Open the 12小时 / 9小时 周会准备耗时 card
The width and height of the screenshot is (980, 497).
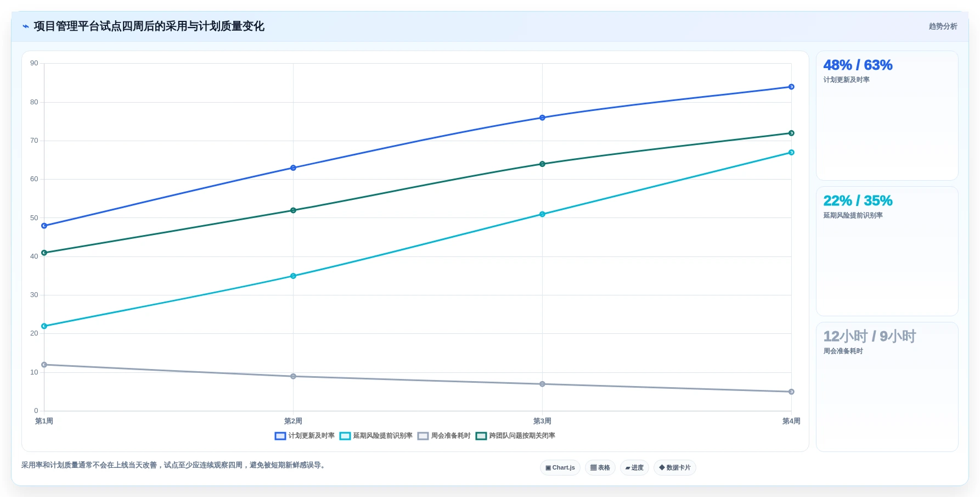[887, 387]
